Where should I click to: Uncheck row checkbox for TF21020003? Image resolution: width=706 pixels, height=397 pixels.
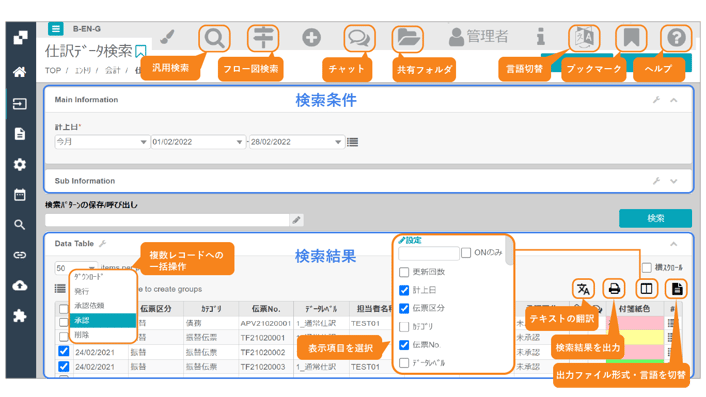pos(63,366)
